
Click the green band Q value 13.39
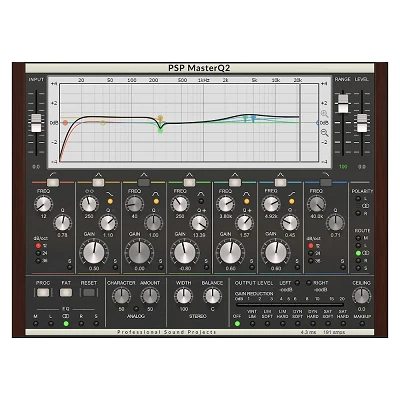pyautogui.click(x=199, y=235)
